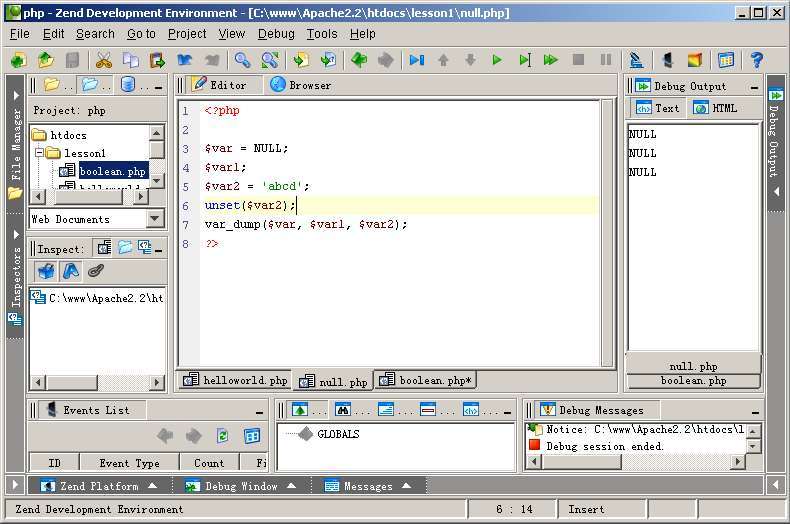Click the link chain inspector icon
The height and width of the screenshot is (524, 790).
[96, 272]
